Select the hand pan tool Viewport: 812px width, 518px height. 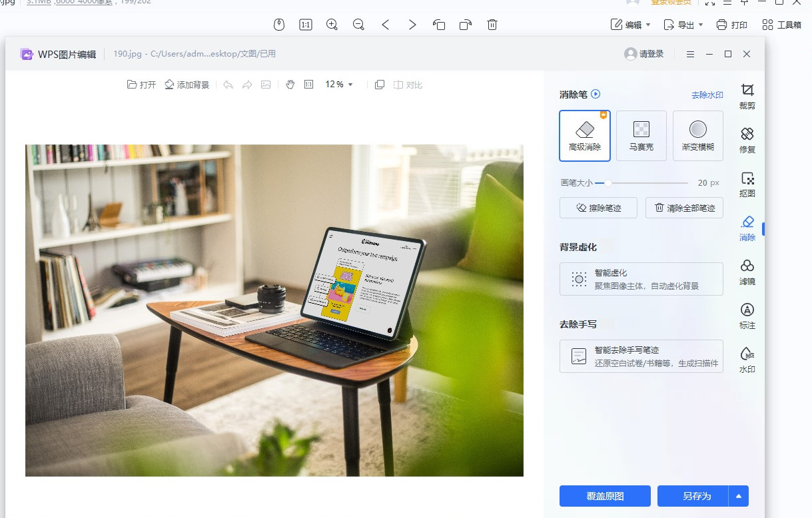click(x=290, y=85)
